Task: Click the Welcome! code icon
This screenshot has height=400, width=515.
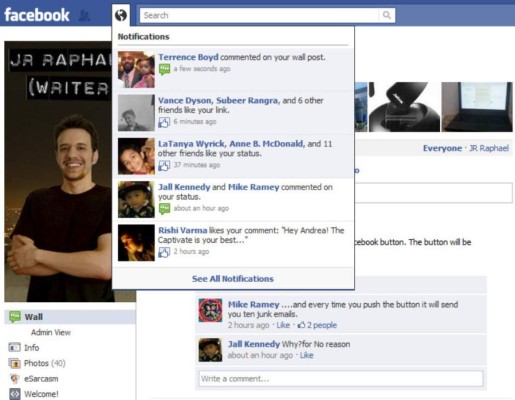Action: (15, 394)
